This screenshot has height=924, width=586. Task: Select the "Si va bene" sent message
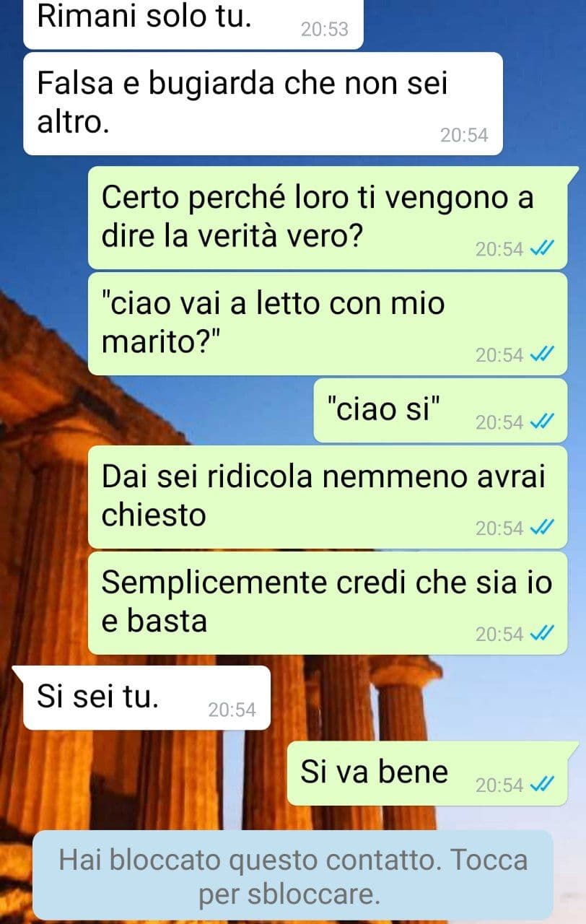click(434, 773)
